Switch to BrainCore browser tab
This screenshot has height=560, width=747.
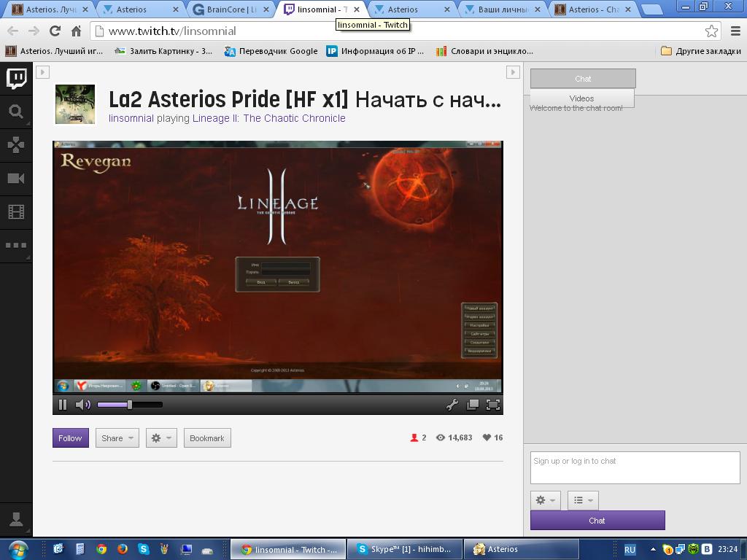[231, 9]
